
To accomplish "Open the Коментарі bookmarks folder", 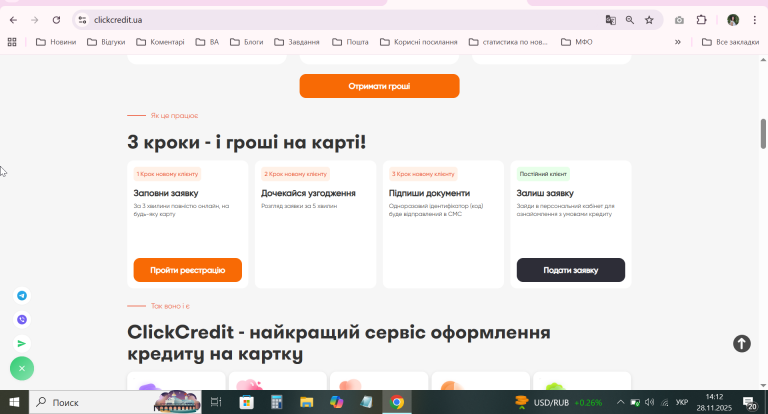I will (161, 42).
